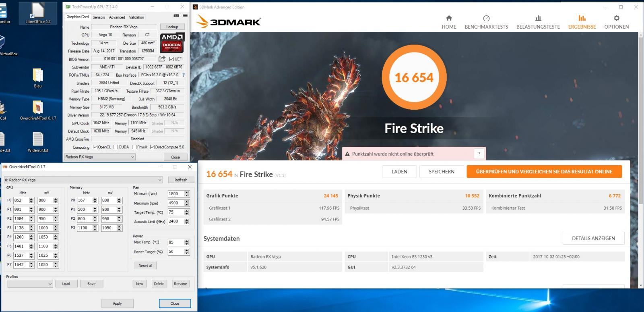The height and width of the screenshot is (312, 644).
Task: Open the LibreOffice 5.2 desktop icon
Action: pos(38,13)
